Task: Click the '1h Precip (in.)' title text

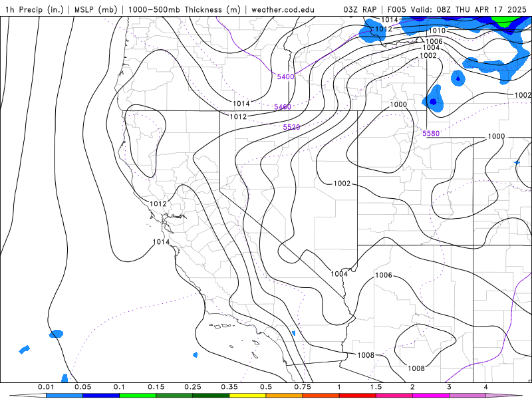Action: tap(35, 9)
